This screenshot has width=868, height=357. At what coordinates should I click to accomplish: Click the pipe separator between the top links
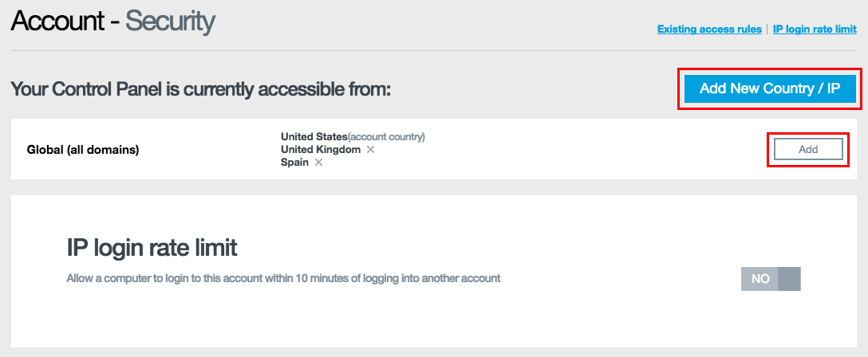pyautogui.click(x=767, y=29)
